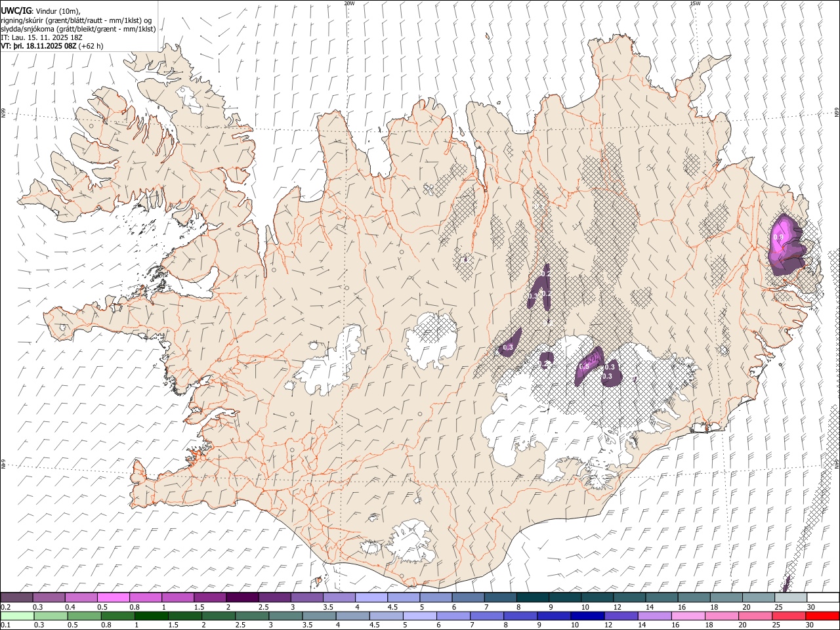Click the white 30 swatch in the upper scale
Screen dimensions: 840x630
(x=823, y=597)
